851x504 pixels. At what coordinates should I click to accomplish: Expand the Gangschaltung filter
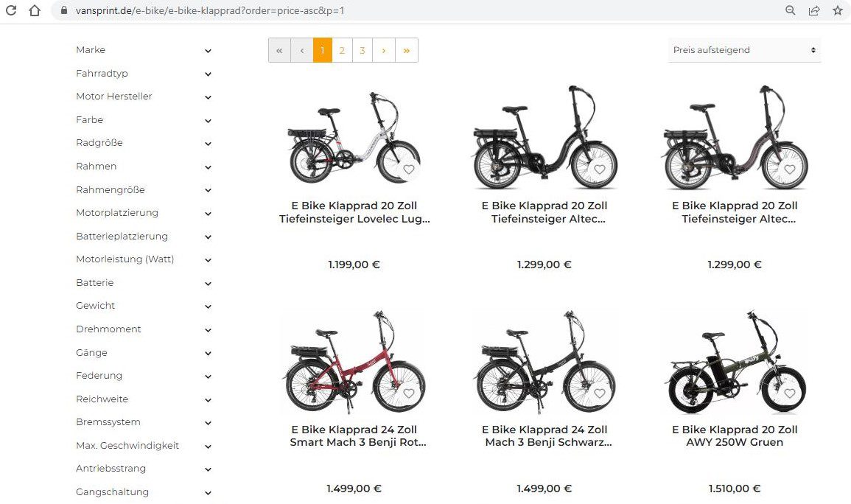click(x=143, y=492)
